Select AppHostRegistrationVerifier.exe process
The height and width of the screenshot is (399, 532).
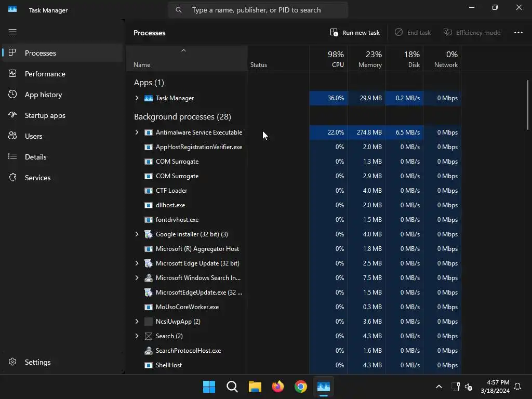pos(293,147)
